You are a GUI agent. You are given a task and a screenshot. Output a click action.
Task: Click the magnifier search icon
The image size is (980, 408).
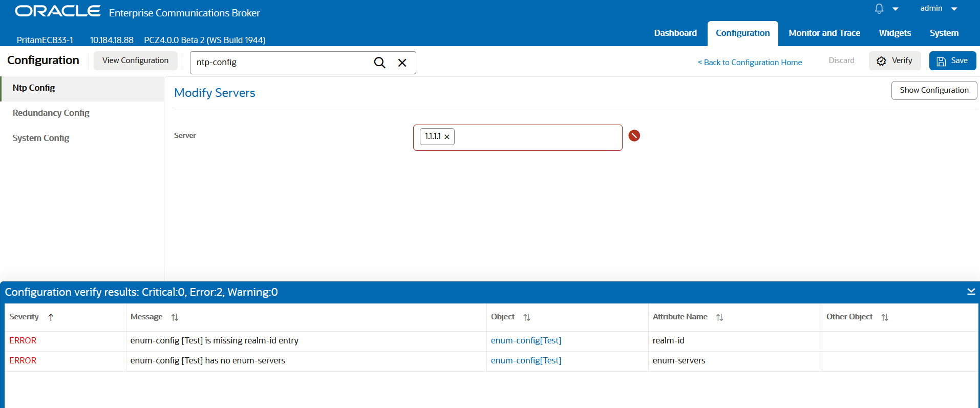pyautogui.click(x=379, y=63)
